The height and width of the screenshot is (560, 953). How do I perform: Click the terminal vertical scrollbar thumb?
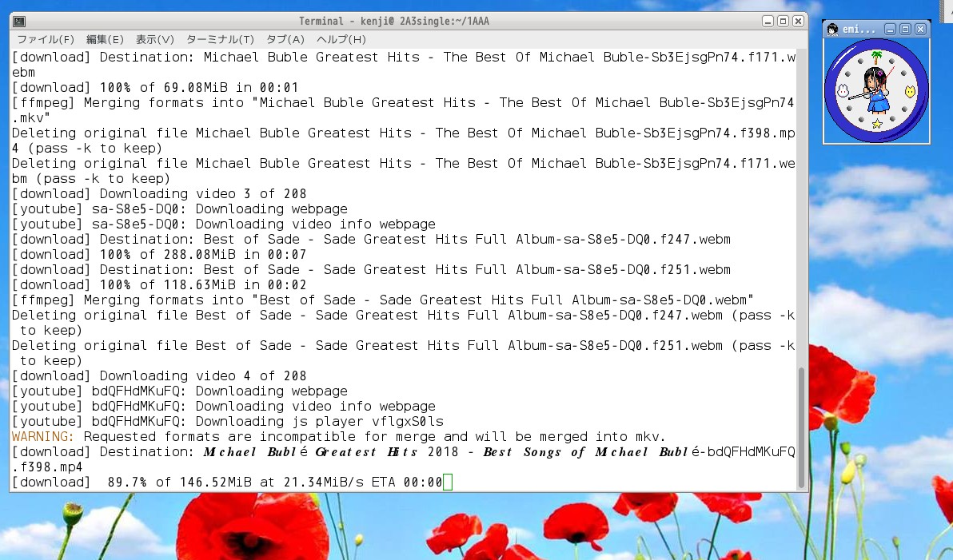click(802, 427)
